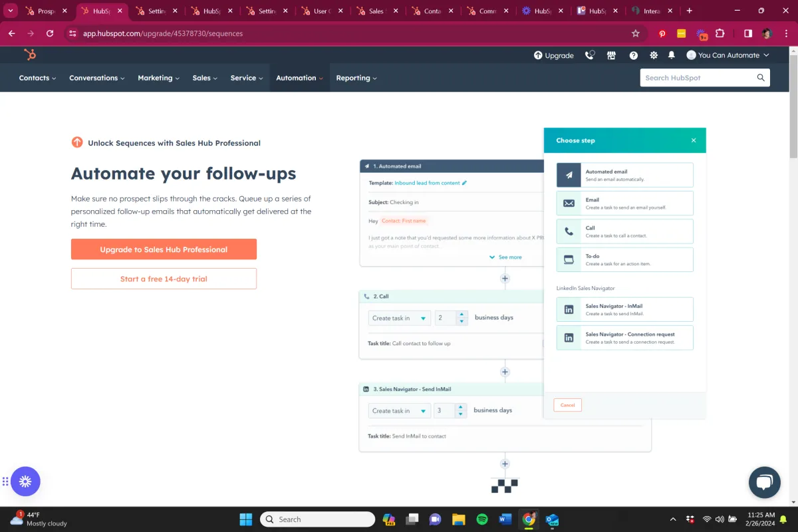Viewport: 798px width, 532px height.
Task: Reload the page
Action: tap(50, 33)
